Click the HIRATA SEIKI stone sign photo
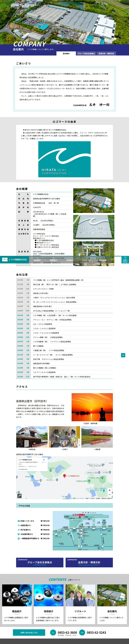Viewport: 129px width, 644px height. pyautogui.click(x=94, y=227)
